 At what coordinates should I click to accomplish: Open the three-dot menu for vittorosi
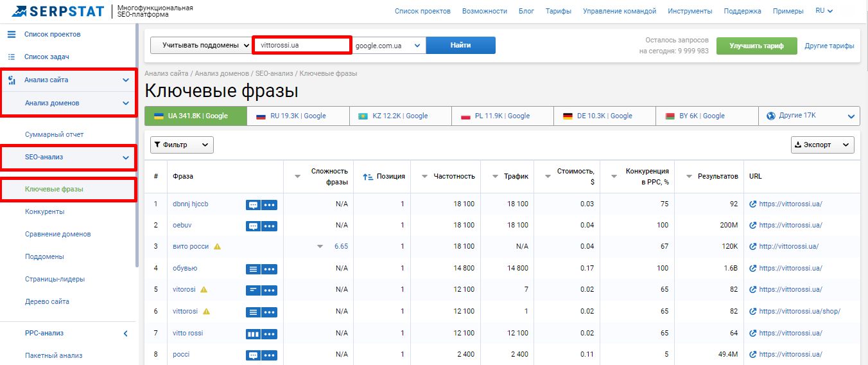pyautogui.click(x=269, y=312)
